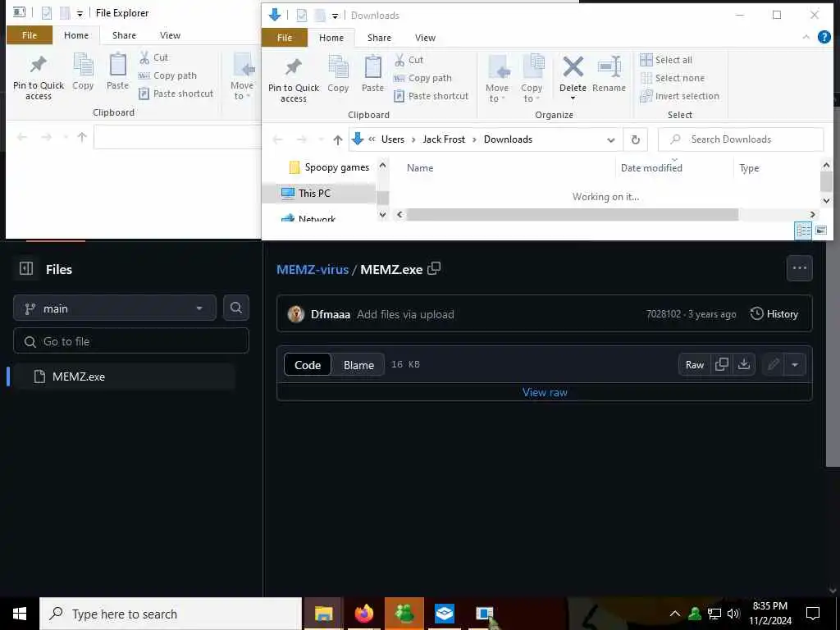
Task: Click Copy path in File Explorer window
Action: pyautogui.click(x=167, y=75)
